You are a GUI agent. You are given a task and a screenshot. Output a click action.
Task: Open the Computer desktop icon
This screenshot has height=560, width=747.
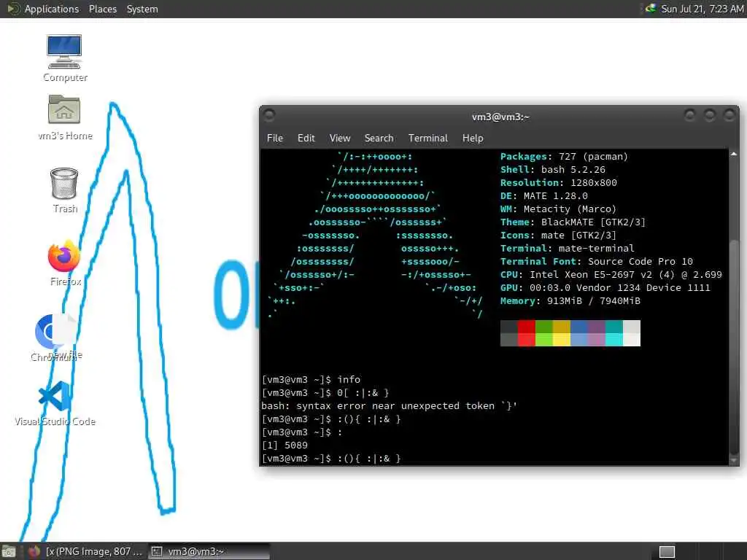click(x=64, y=58)
